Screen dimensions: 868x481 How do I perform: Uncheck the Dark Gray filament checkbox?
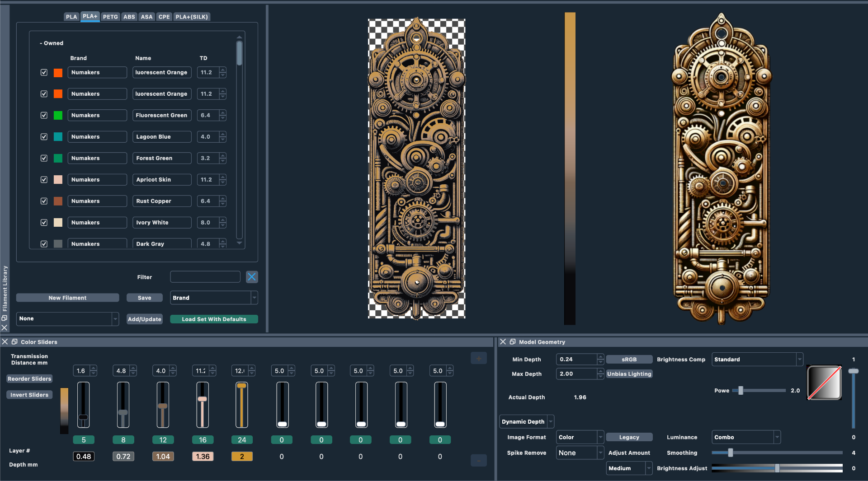pos(44,244)
